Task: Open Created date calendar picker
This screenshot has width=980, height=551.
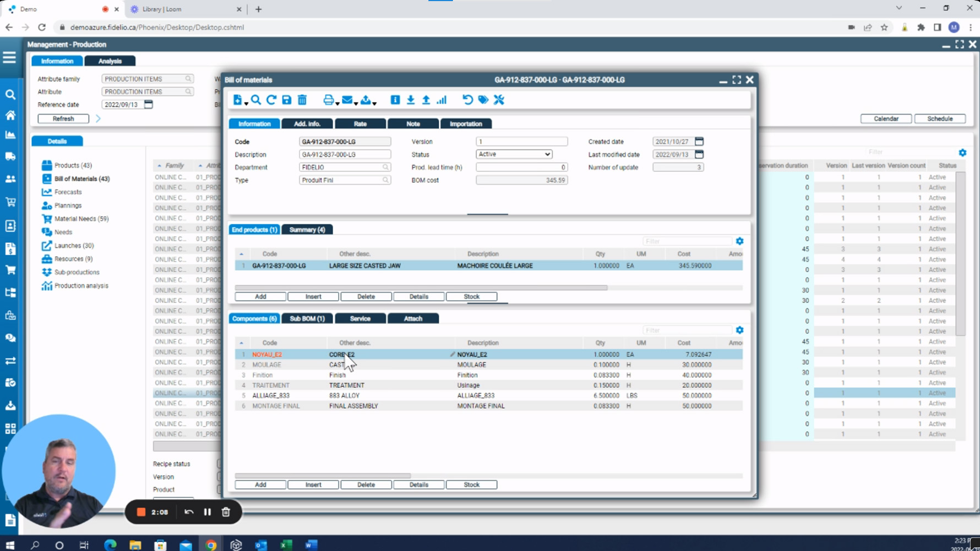Action: tap(699, 142)
